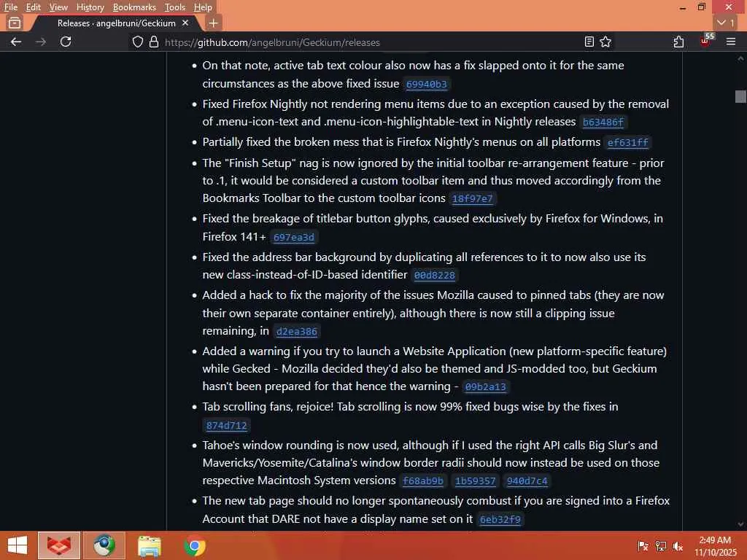
Task: Open the hamburger application menu
Action: click(731, 42)
